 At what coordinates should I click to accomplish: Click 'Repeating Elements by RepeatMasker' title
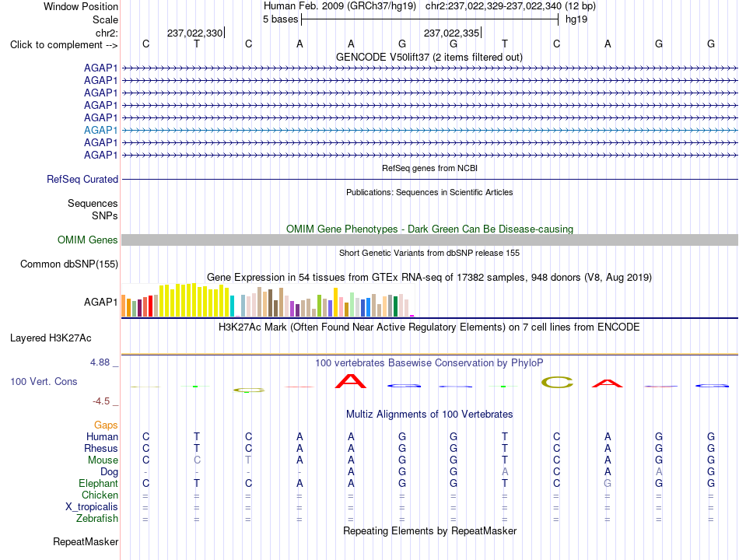pos(429,530)
